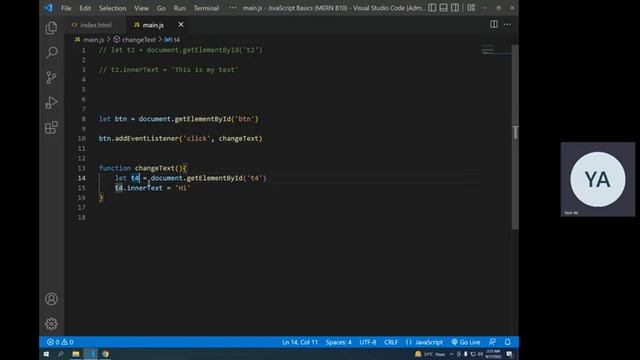This screenshot has width=640, height=360.
Task: Open Windows taskbar search
Action: click(x=60, y=354)
